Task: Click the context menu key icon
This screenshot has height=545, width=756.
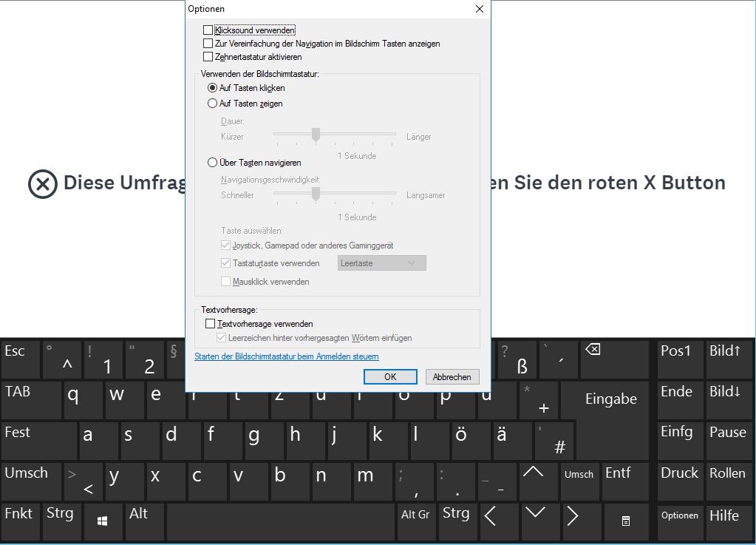Action: [x=625, y=521]
